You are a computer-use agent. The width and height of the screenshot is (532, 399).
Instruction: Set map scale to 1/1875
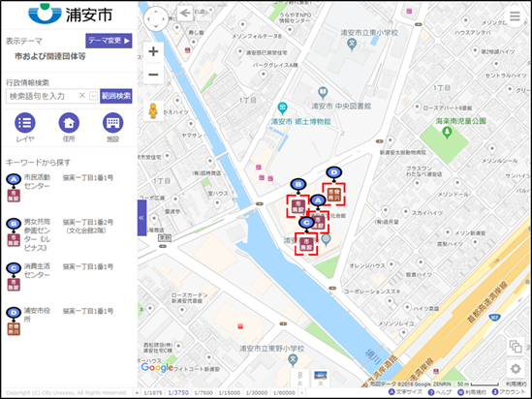tap(153, 393)
